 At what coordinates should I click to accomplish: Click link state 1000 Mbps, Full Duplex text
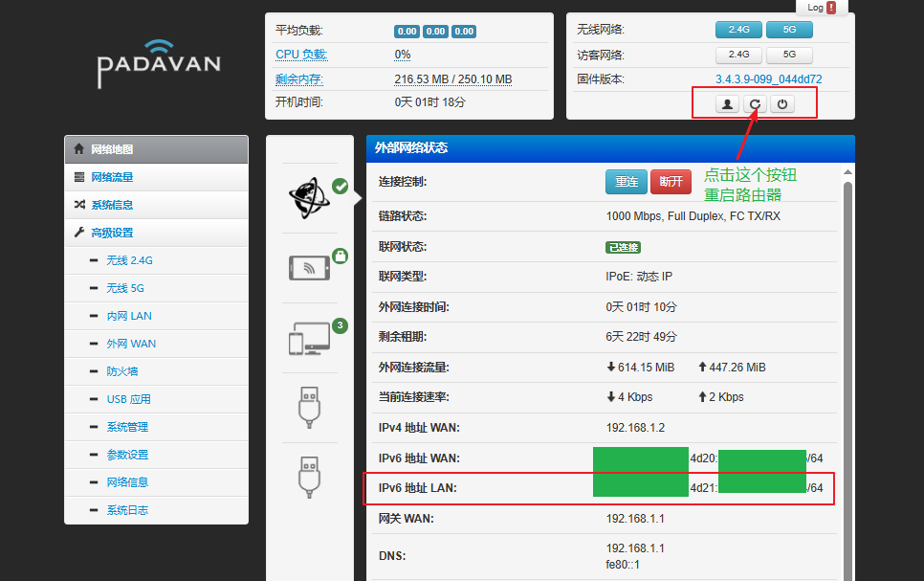pyautogui.click(x=693, y=216)
